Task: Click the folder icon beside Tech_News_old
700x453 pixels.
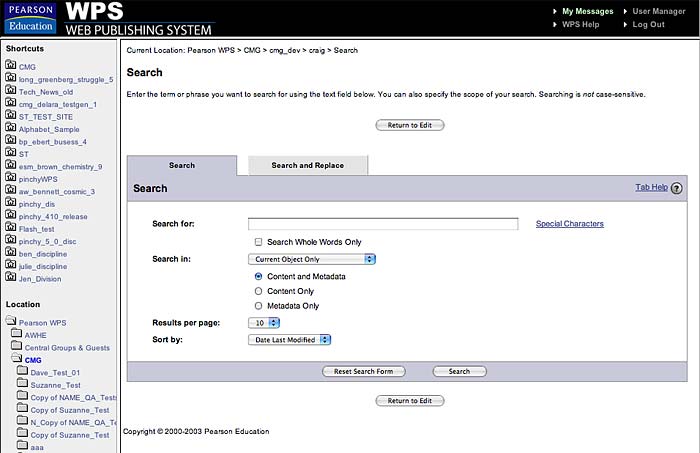Action: (11, 90)
